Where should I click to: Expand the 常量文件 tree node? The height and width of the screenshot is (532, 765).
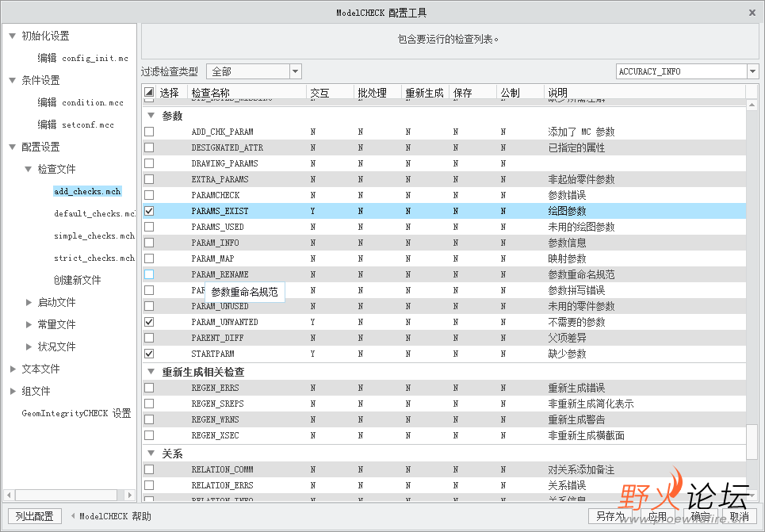[29, 324]
